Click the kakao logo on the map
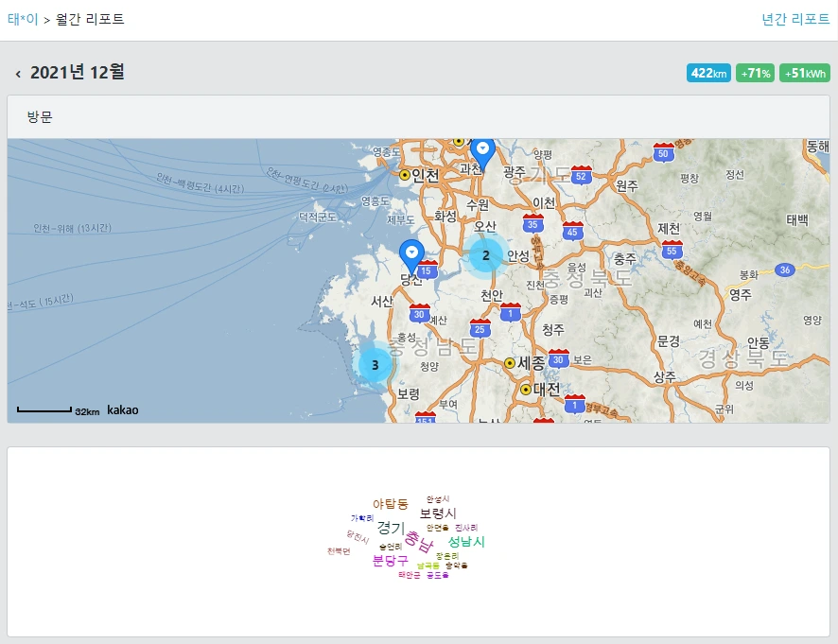 (x=122, y=409)
